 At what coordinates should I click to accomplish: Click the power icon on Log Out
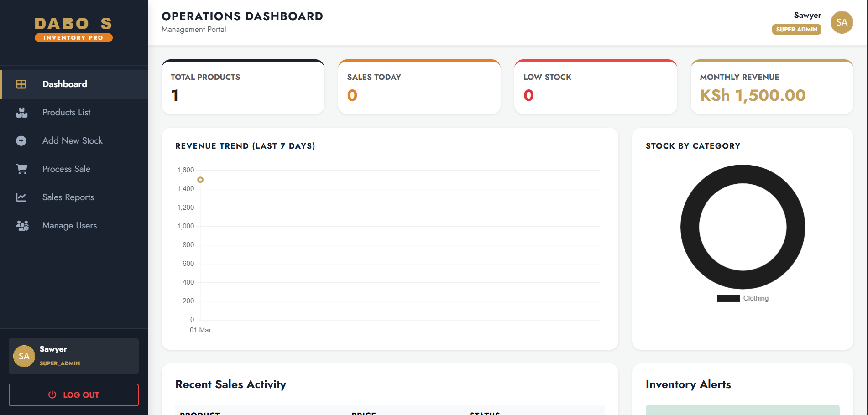52,395
